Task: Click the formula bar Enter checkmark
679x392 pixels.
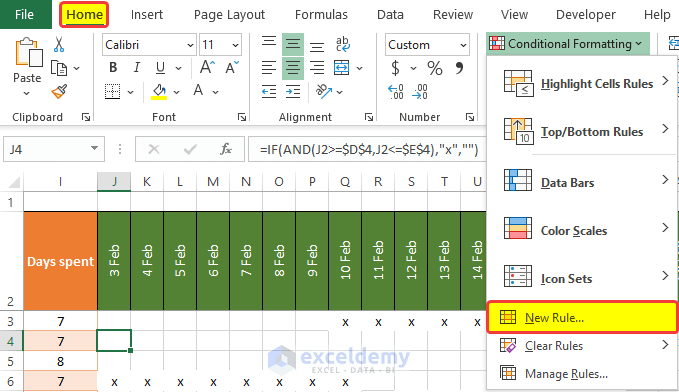Action: click(190, 149)
